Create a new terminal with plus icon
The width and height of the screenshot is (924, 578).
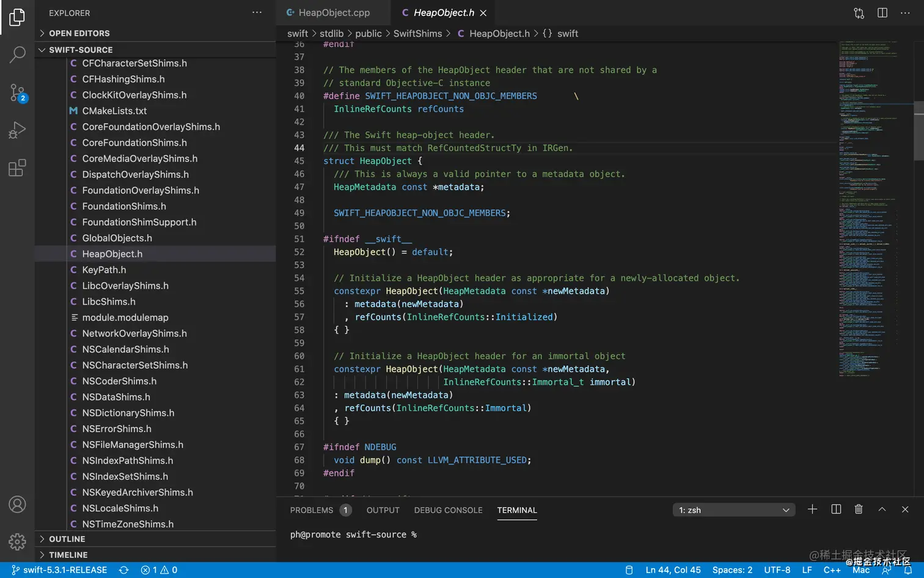pos(812,509)
